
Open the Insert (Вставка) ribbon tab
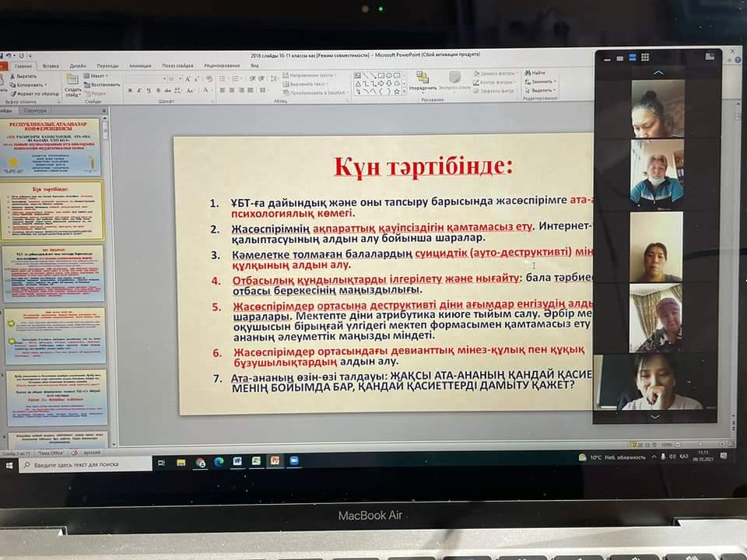(x=51, y=66)
